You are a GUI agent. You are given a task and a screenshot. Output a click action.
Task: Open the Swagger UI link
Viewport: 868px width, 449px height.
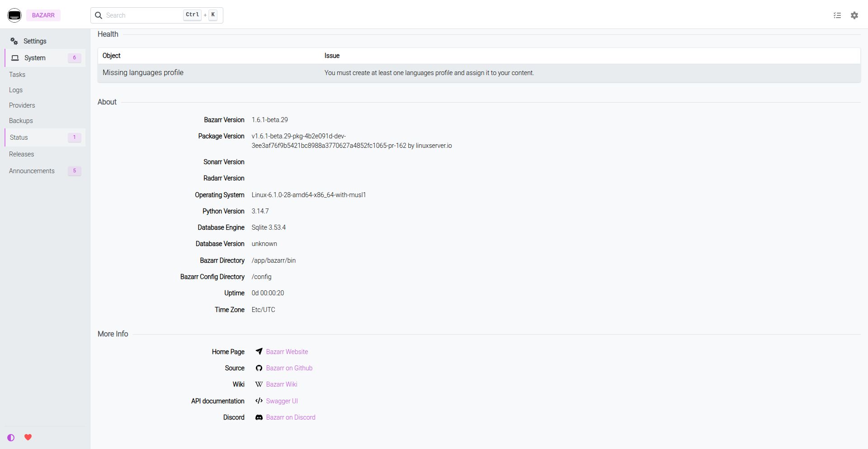(x=282, y=401)
